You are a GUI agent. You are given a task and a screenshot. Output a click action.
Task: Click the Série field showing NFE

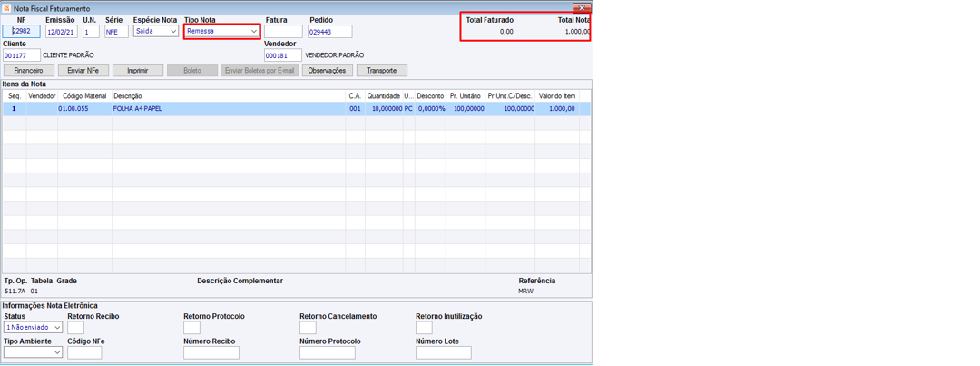(116, 31)
